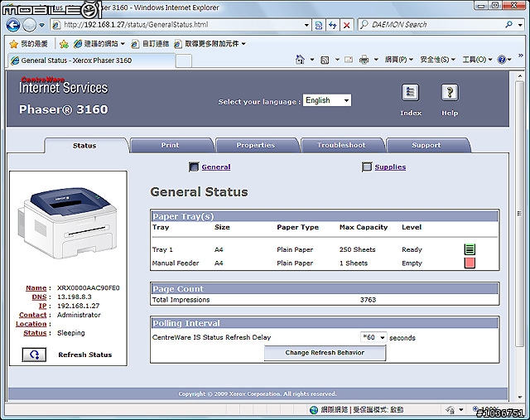Expand the address bar history dropdown

pyautogui.click(x=306, y=25)
